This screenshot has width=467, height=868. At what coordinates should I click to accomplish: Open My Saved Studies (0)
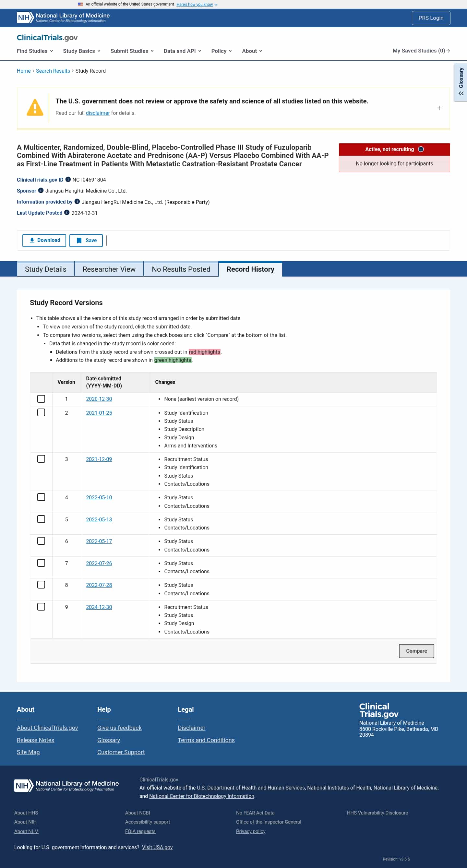[421, 51]
